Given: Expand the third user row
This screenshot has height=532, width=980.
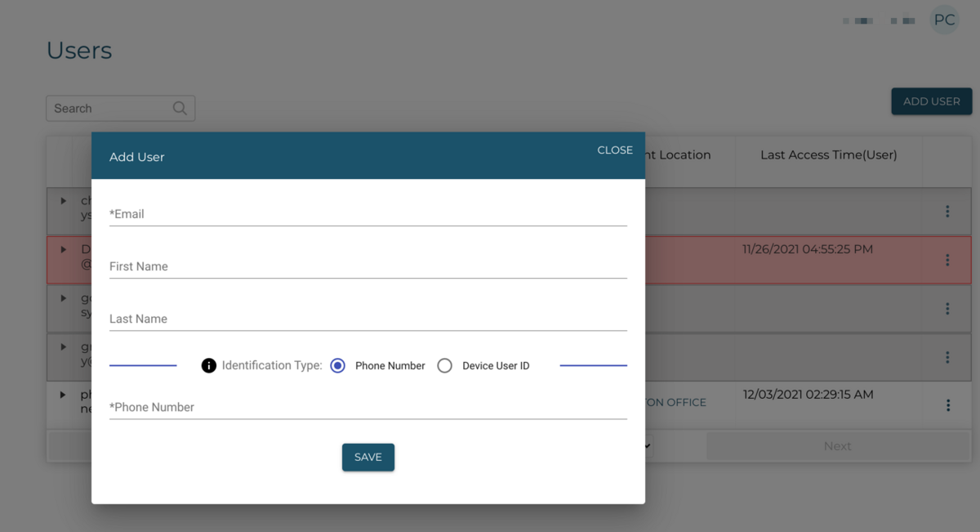Looking at the screenshot, I should click(x=64, y=298).
